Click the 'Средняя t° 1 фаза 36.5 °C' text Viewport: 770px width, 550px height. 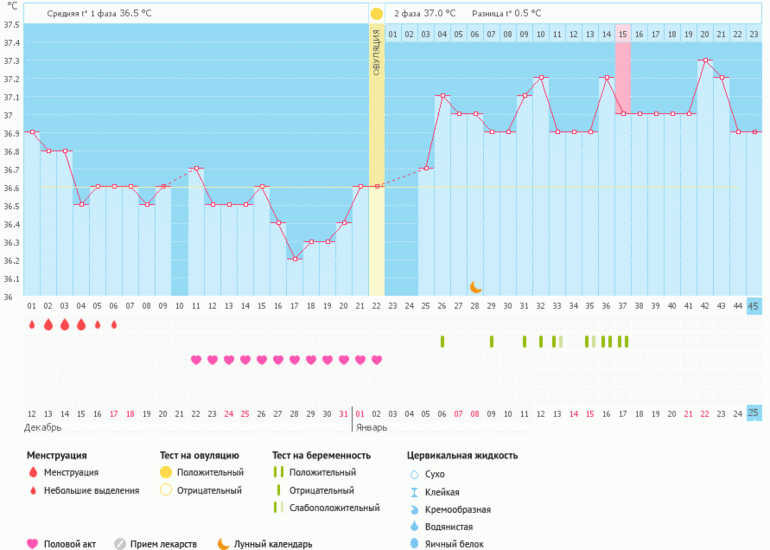click(99, 13)
